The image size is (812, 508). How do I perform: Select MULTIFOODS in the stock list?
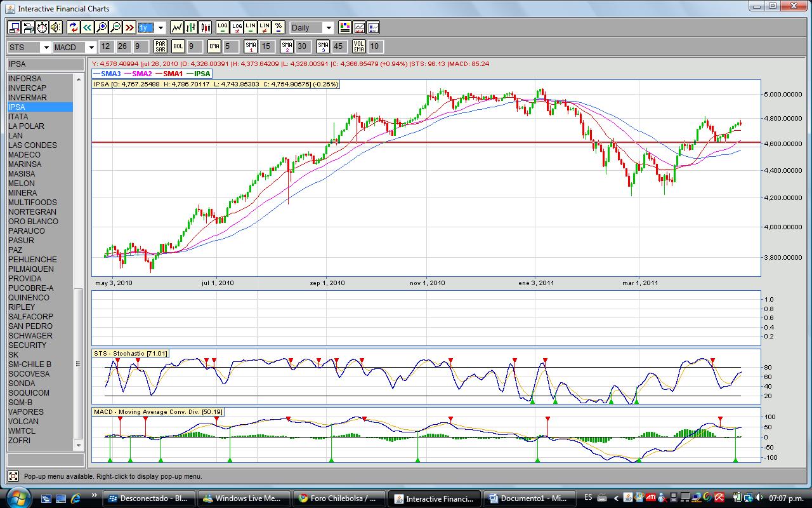(40, 203)
